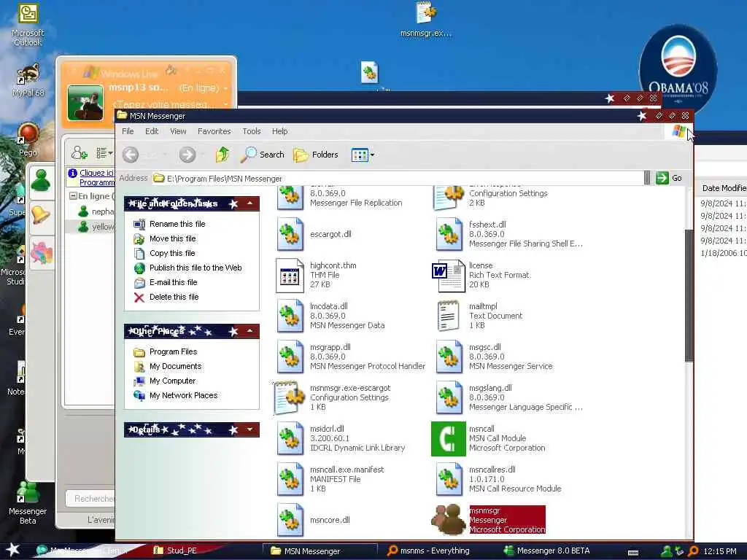The width and height of the screenshot is (747, 560).
Task: Click Rename this file
Action: (x=169, y=224)
